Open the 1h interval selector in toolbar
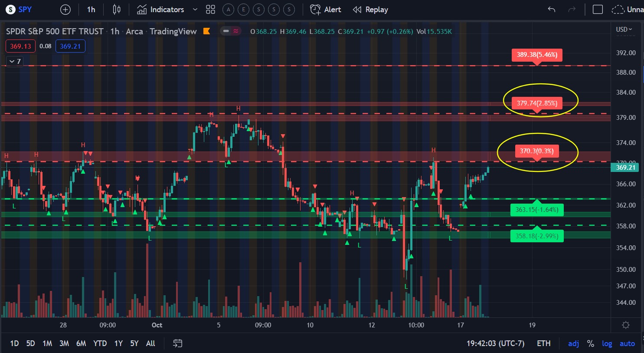The image size is (644, 353). coord(91,10)
